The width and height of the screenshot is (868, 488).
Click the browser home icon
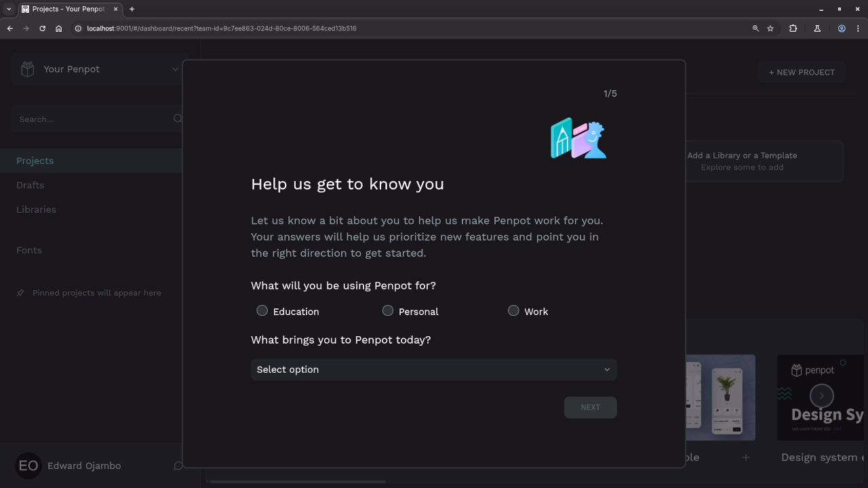click(x=59, y=28)
